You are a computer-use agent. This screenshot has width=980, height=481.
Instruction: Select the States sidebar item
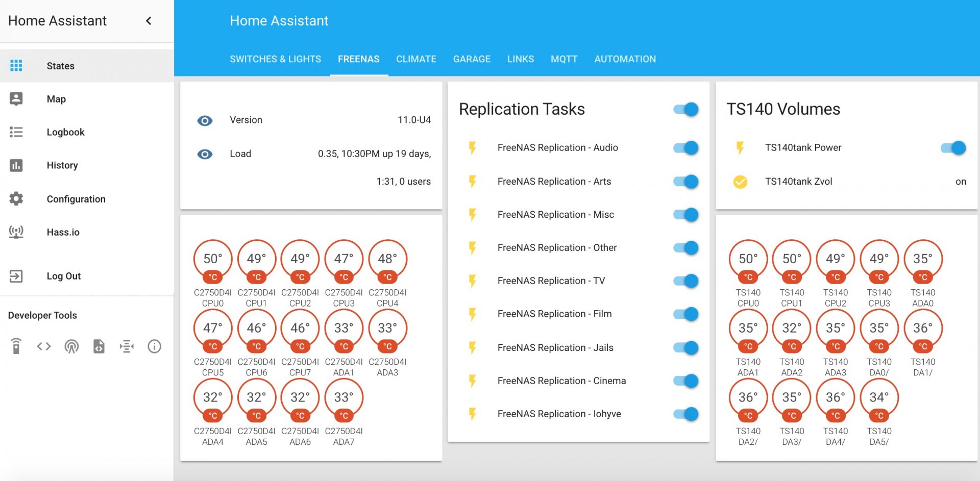pos(60,66)
